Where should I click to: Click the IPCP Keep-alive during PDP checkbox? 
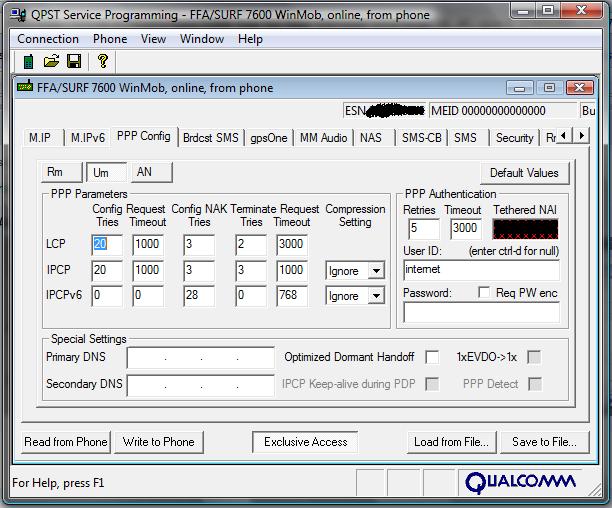432,384
